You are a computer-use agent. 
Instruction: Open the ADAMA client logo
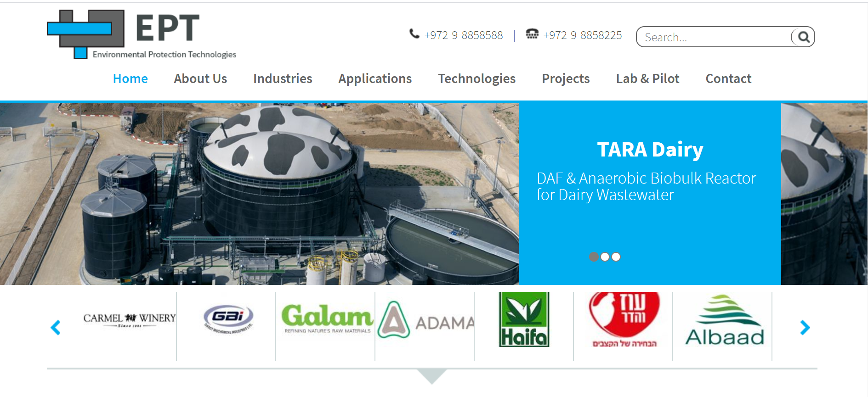426,320
